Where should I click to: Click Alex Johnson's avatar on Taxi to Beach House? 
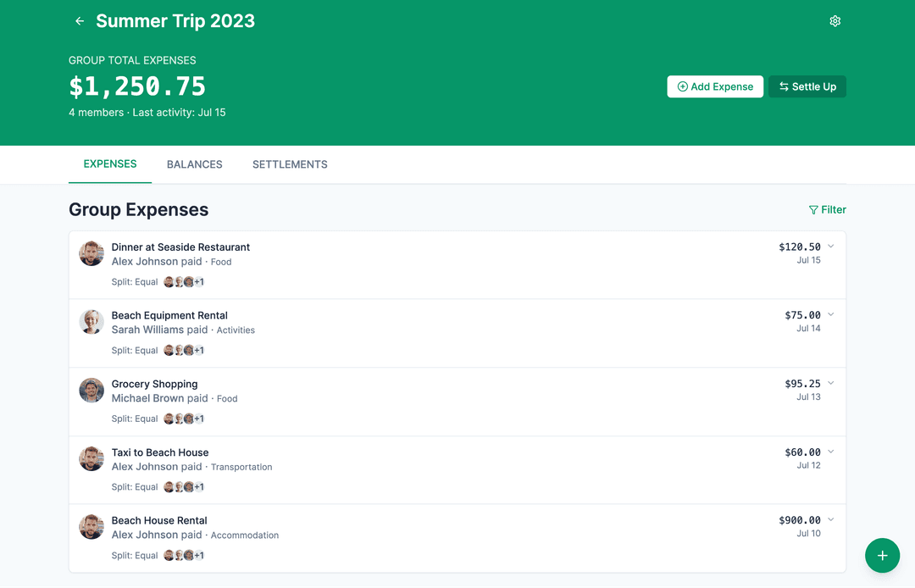tap(91, 458)
